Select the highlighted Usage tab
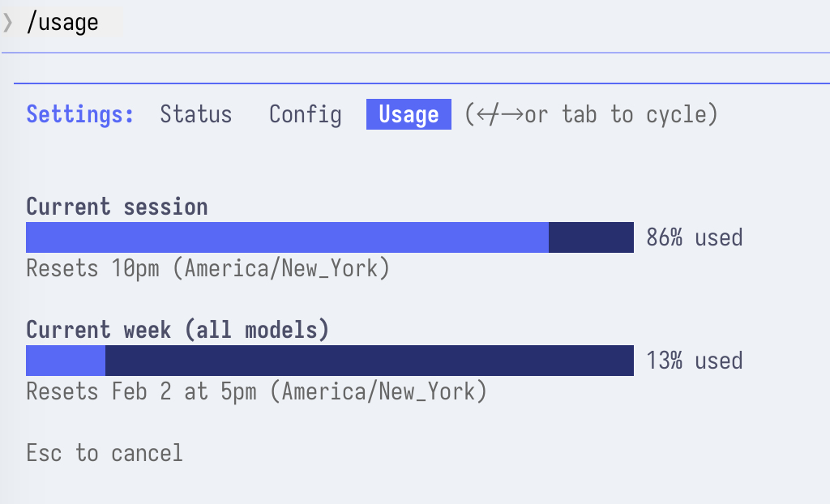The height and width of the screenshot is (504, 830). coord(409,114)
